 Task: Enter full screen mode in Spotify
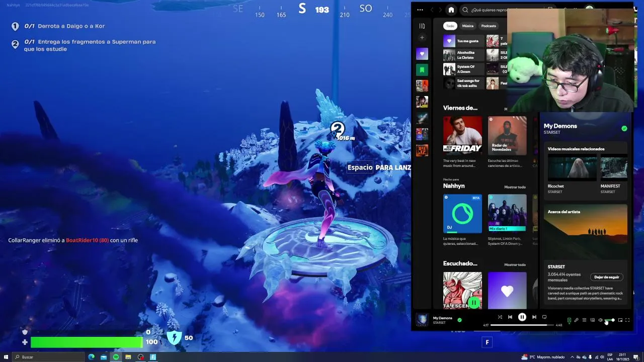pos(627,320)
